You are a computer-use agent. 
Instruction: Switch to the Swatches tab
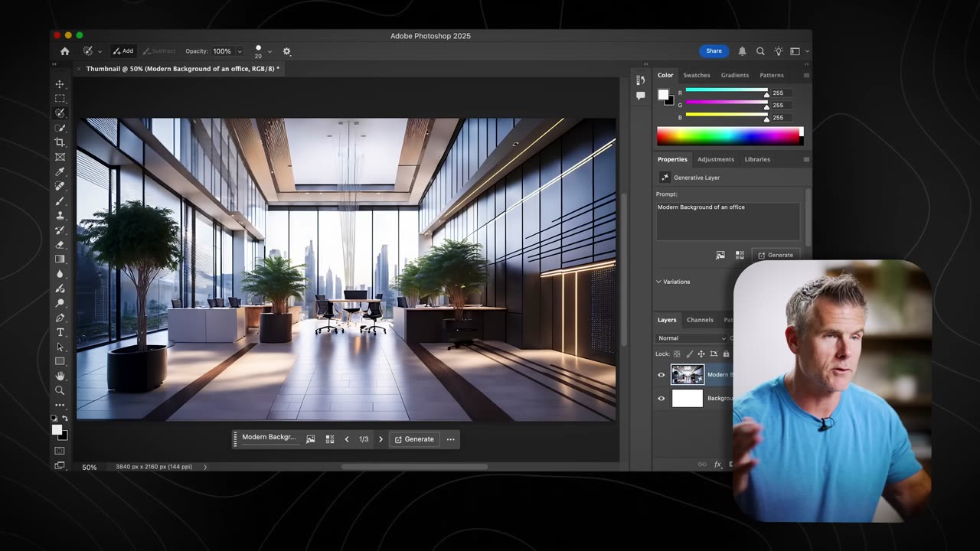point(697,75)
